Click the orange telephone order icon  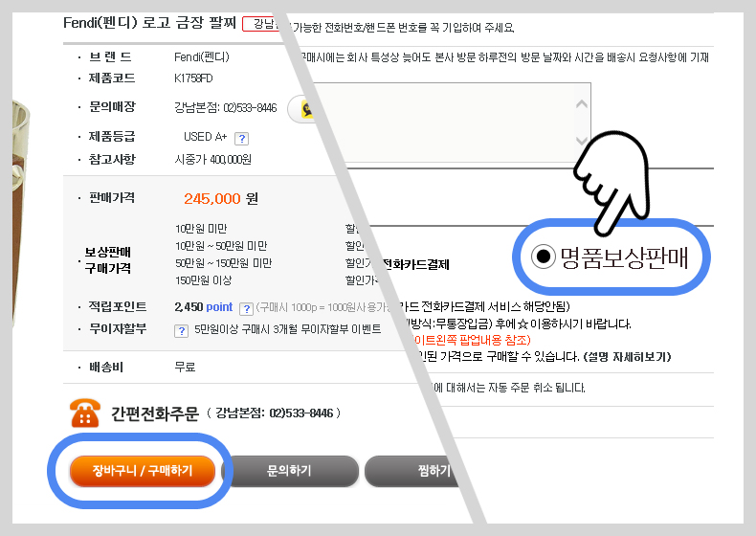pyautogui.click(x=85, y=413)
